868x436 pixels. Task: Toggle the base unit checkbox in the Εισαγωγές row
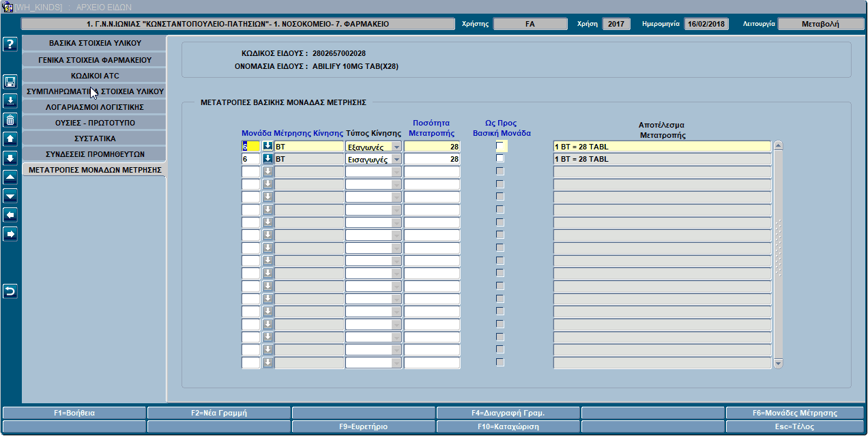click(x=500, y=158)
